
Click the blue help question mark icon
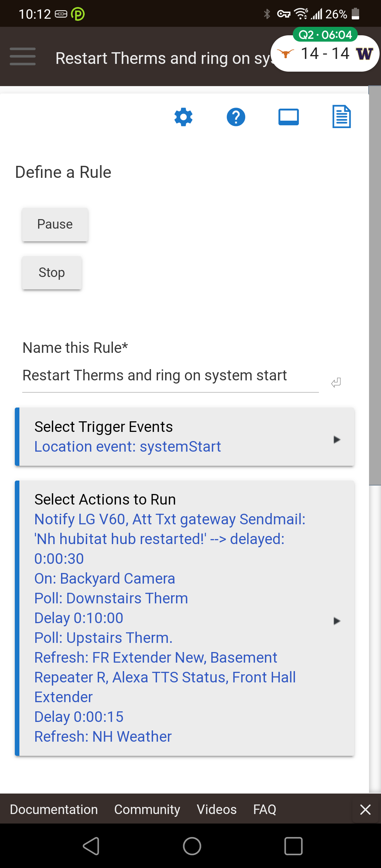(x=236, y=117)
